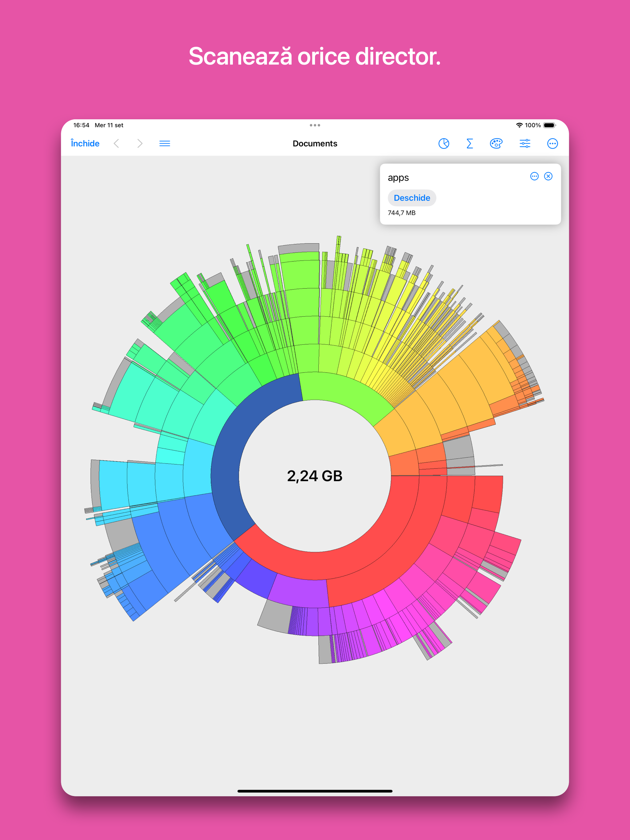This screenshot has width=630, height=840.
Task: Close the apps info popup
Action: (x=548, y=176)
